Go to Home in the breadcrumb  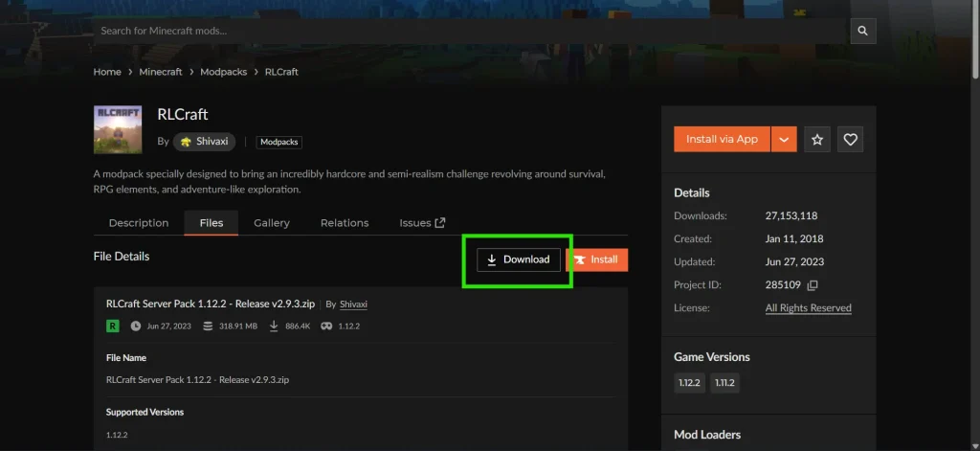click(107, 72)
